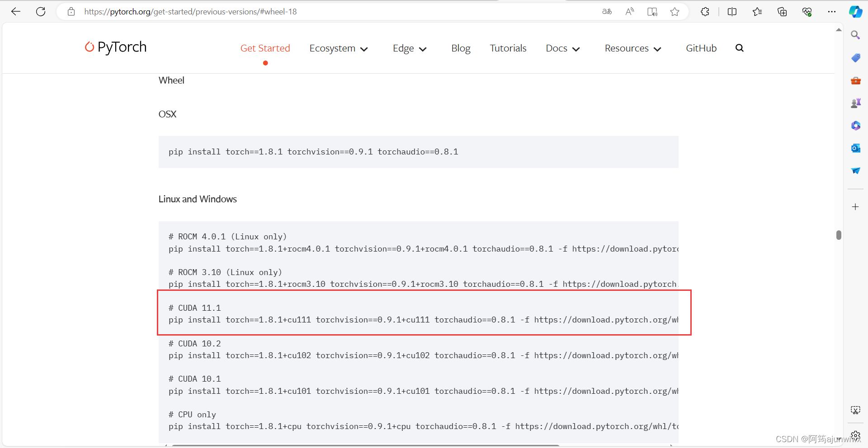Click '# ROCM 4.0.1 (Linux only)' comment

[x=227, y=237]
